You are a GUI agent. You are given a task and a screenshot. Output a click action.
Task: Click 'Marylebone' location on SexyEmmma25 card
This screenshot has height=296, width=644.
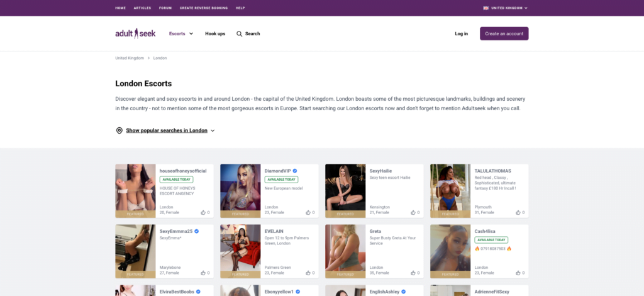click(169, 268)
